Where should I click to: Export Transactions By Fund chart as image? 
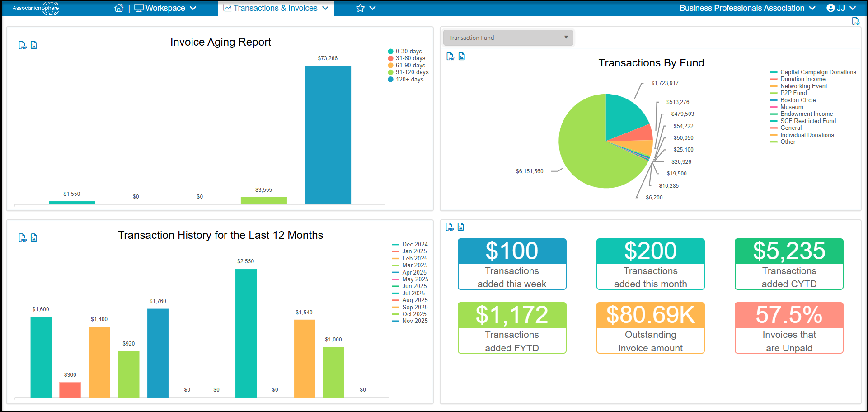click(462, 56)
